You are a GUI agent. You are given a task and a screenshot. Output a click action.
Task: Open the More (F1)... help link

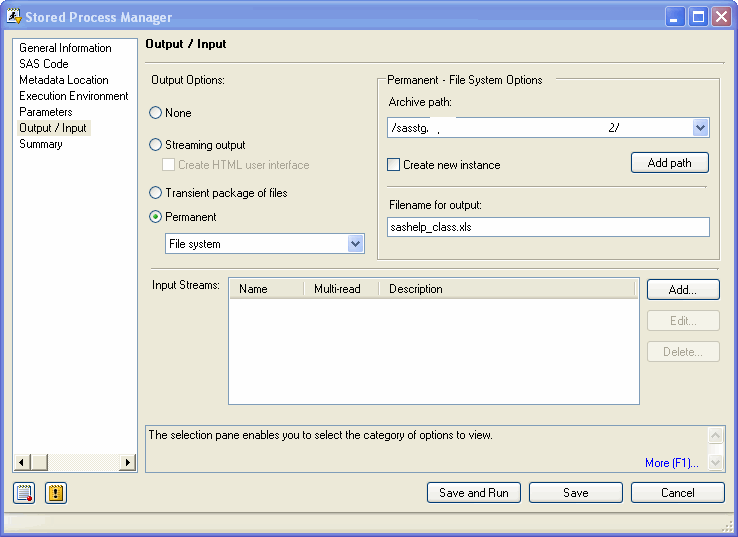(671, 463)
